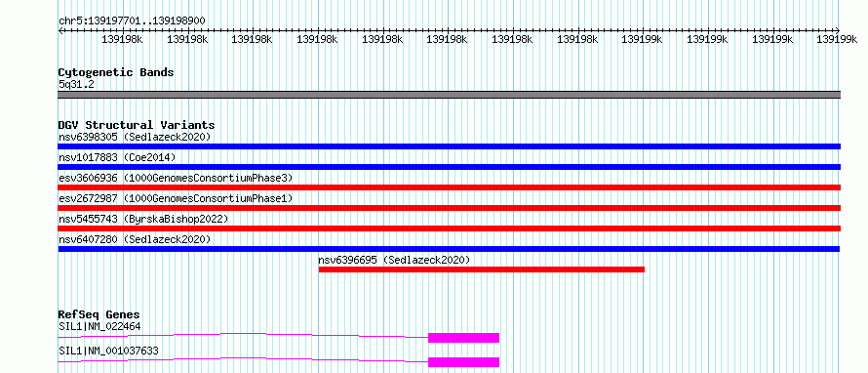The width and height of the screenshot is (868, 373).
Task: Click the magenta exon block of SIL1|NM_022464
Action: point(464,338)
